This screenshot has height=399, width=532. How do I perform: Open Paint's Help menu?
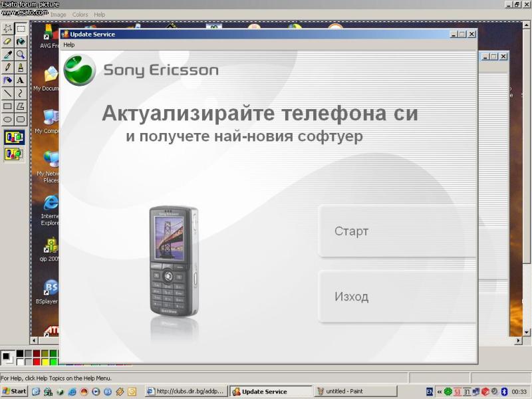tap(99, 15)
